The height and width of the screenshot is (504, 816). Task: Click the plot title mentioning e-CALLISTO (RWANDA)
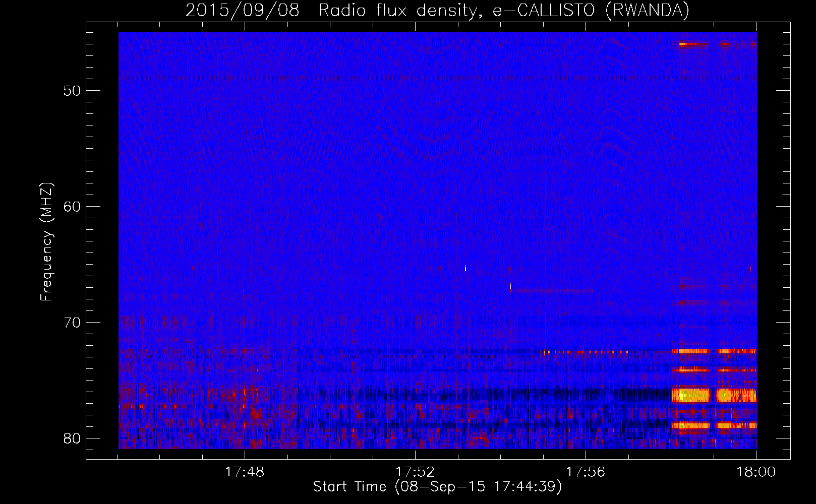(437, 10)
